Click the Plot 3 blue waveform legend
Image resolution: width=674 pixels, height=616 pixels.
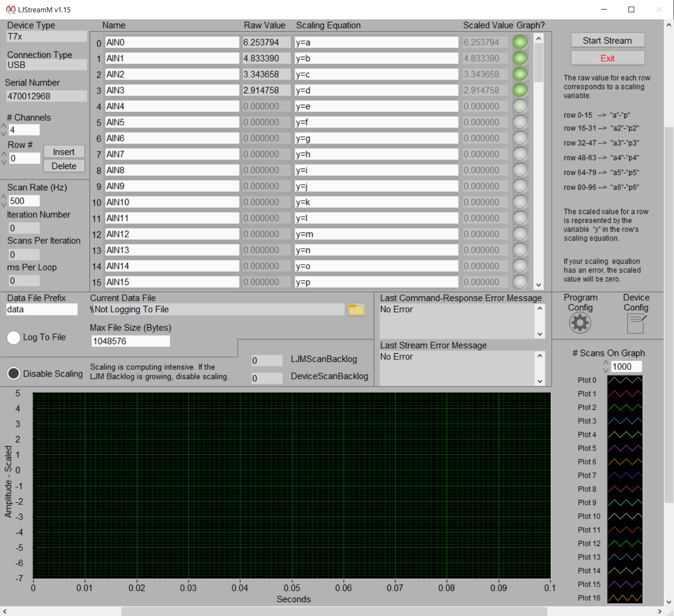pos(625,421)
